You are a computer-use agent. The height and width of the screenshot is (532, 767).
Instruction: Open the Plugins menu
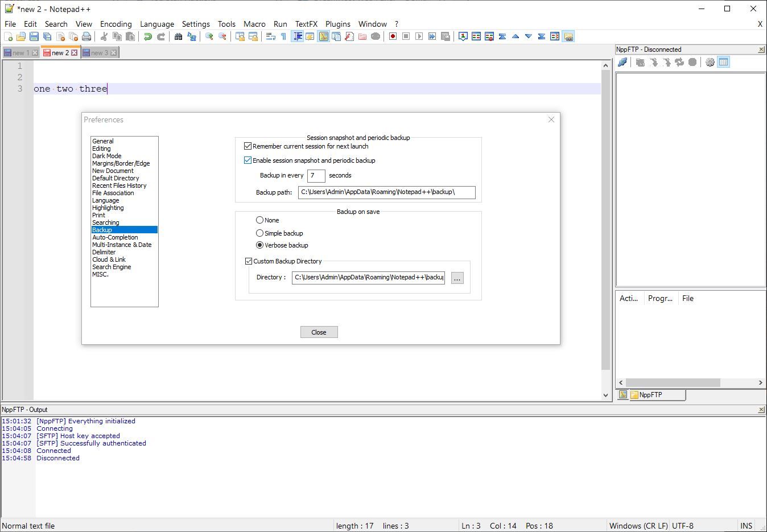pos(338,24)
